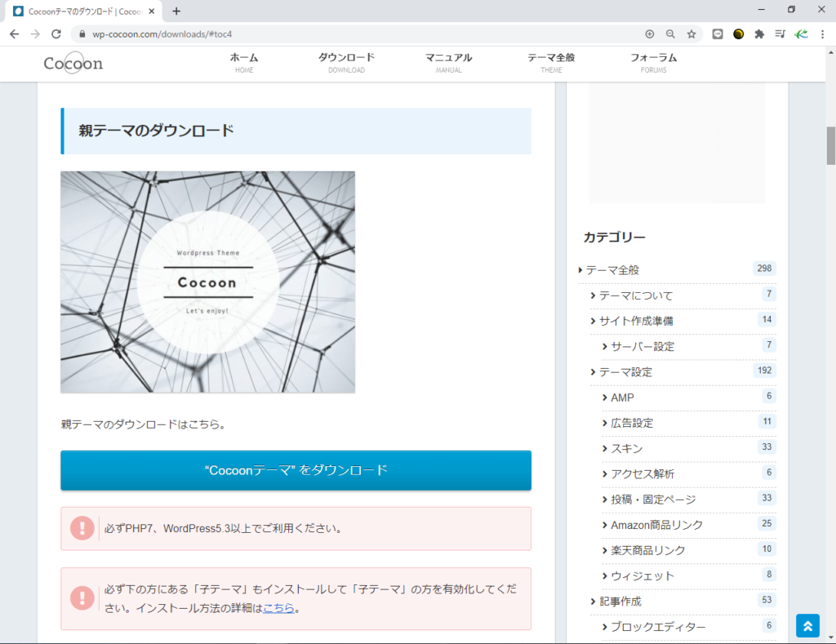Click the scrollbar down arrow
The width and height of the screenshot is (836, 644).
(830, 637)
